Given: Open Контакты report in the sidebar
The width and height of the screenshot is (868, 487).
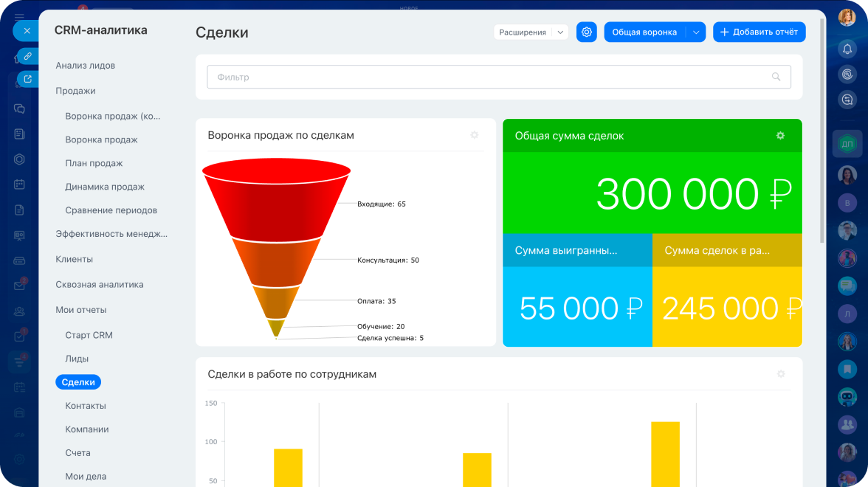Looking at the screenshot, I should click(86, 406).
